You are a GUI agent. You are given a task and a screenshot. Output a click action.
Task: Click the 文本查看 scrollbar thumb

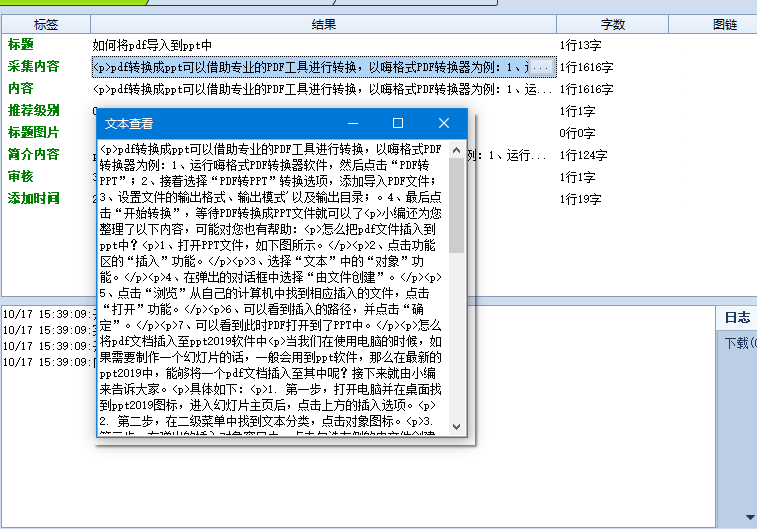click(x=456, y=206)
